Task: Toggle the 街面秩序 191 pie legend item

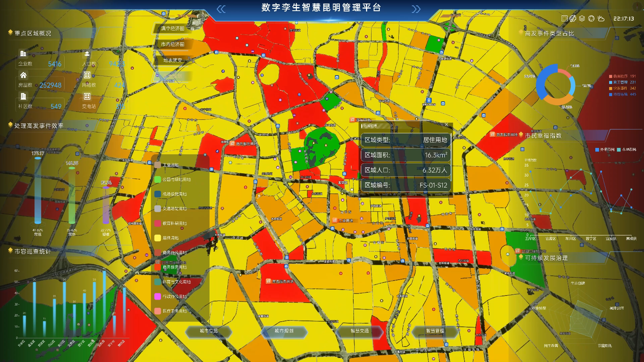Action: pyautogui.click(x=623, y=76)
